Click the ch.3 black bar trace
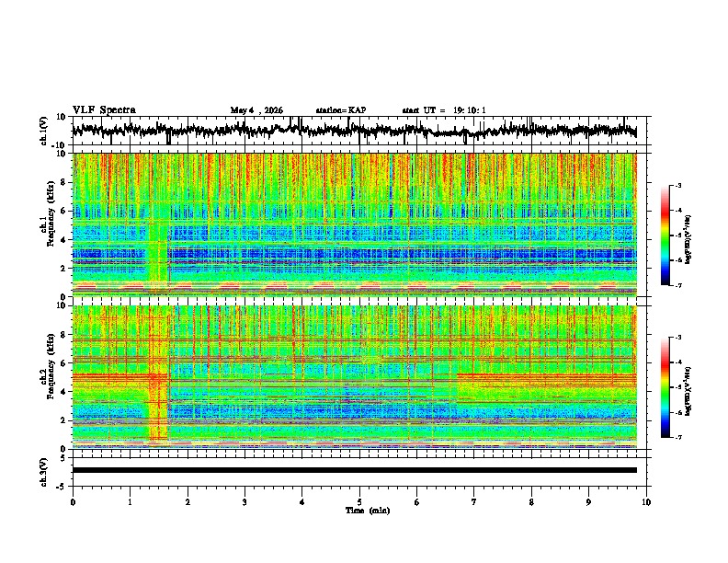 pos(354,470)
